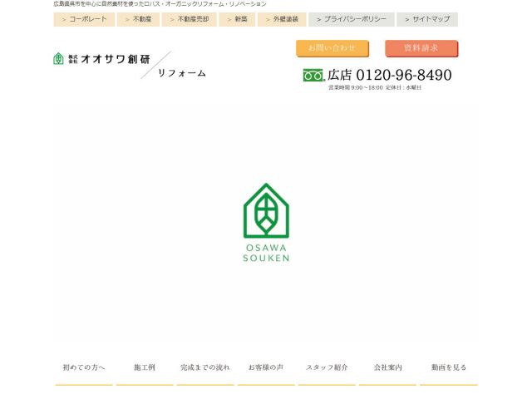
Task: Open the サイトマップ link
Action: tap(427, 19)
